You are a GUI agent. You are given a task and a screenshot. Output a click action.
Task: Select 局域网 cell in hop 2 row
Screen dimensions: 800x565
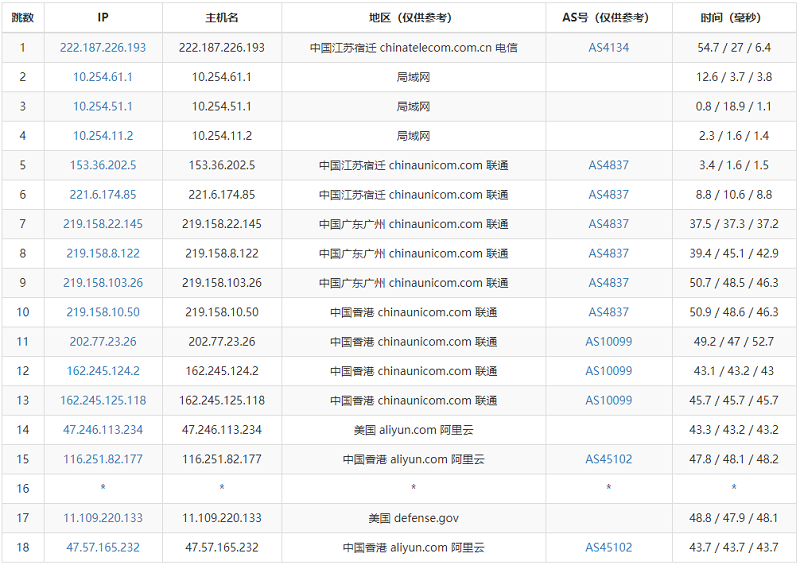point(413,77)
